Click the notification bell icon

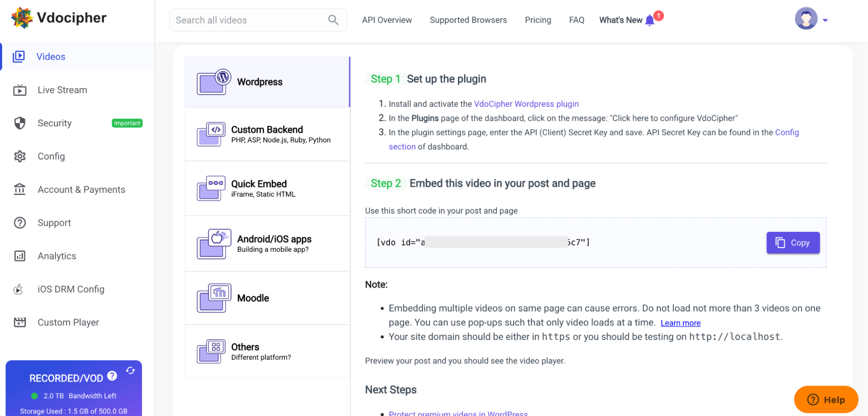(x=649, y=20)
